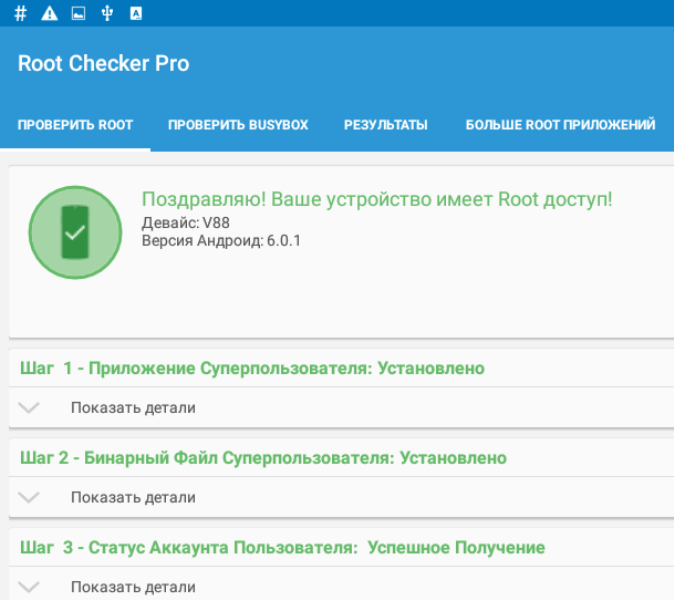Image resolution: width=674 pixels, height=600 pixels.
Task: Tap the keyboard language 'A' status icon
Action: tap(136, 14)
